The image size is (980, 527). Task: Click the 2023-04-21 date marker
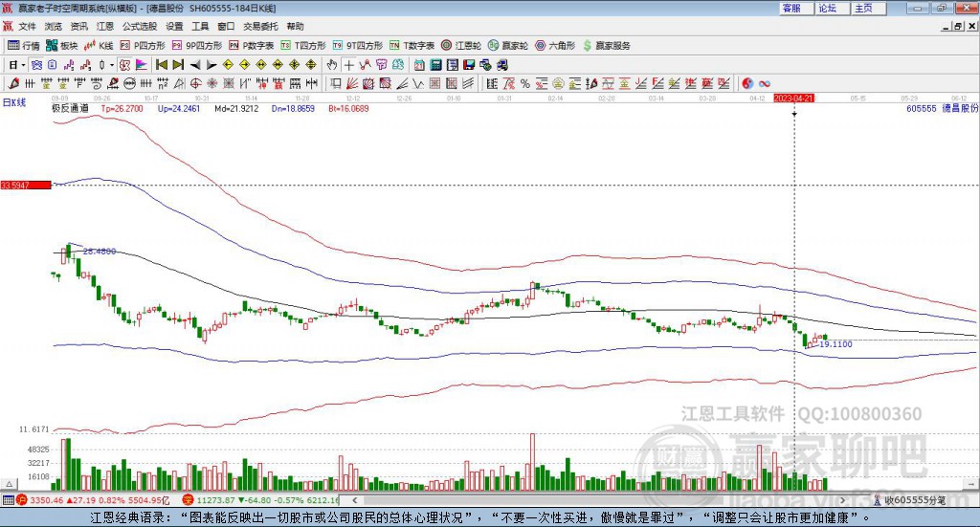(793, 98)
